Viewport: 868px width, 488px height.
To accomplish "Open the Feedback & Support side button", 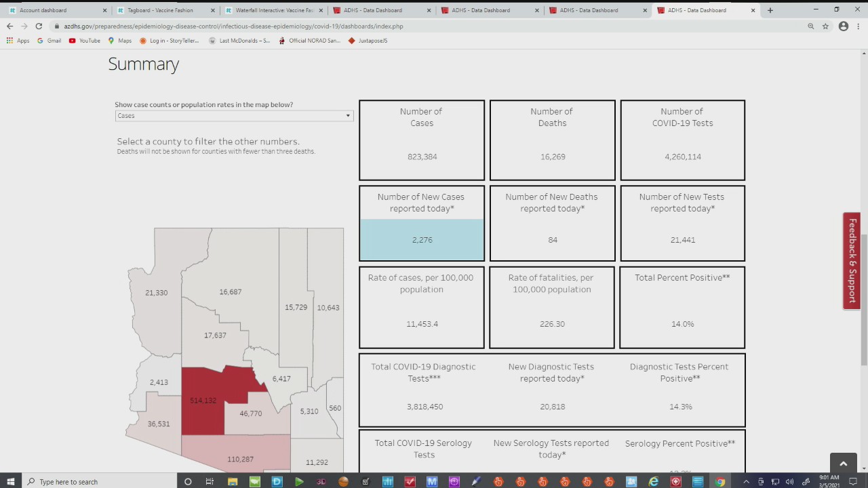I will pos(852,261).
